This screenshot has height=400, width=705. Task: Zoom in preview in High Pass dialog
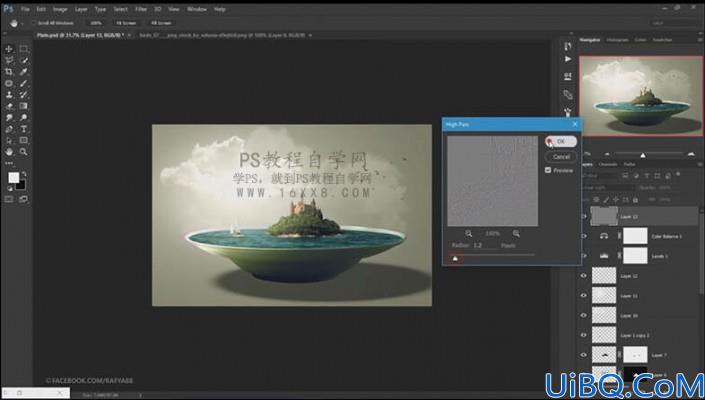(x=516, y=233)
